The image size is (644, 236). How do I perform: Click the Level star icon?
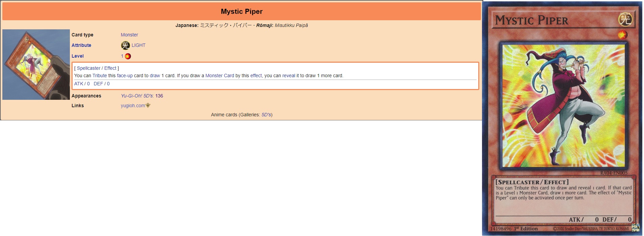pos(128,56)
